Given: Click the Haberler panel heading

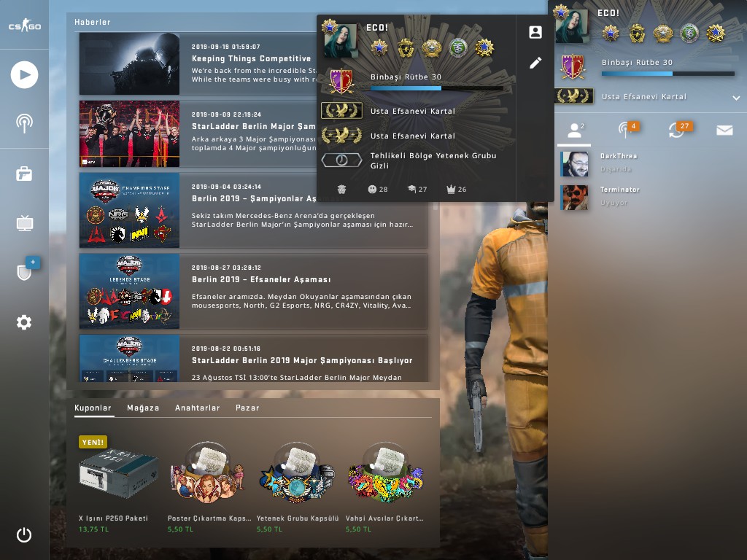Looking at the screenshot, I should pos(93,22).
